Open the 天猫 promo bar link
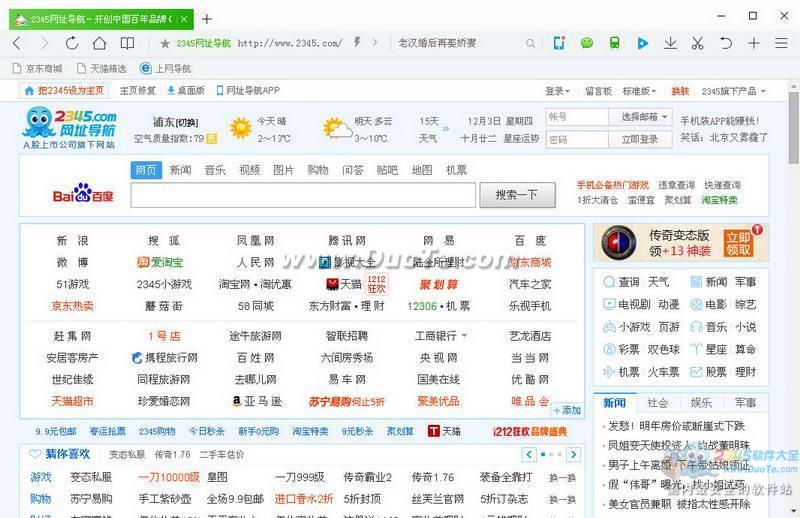The image size is (800, 518). [x=444, y=432]
